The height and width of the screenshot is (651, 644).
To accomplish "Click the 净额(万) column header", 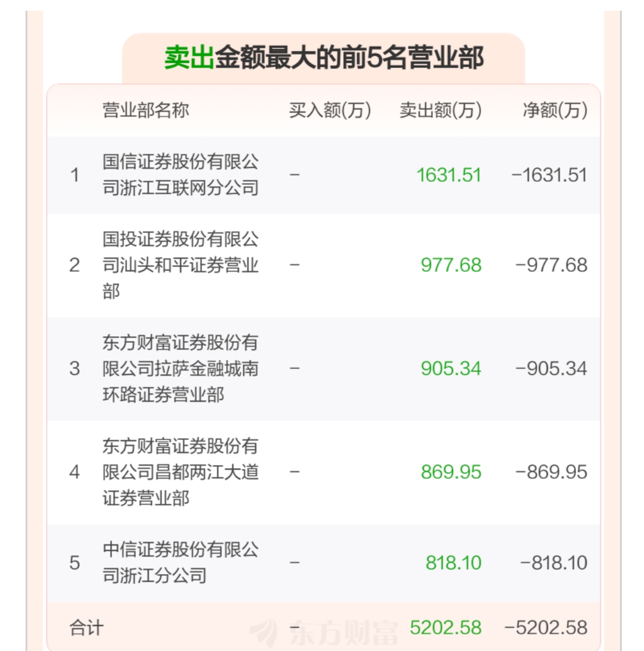I will pos(555,110).
